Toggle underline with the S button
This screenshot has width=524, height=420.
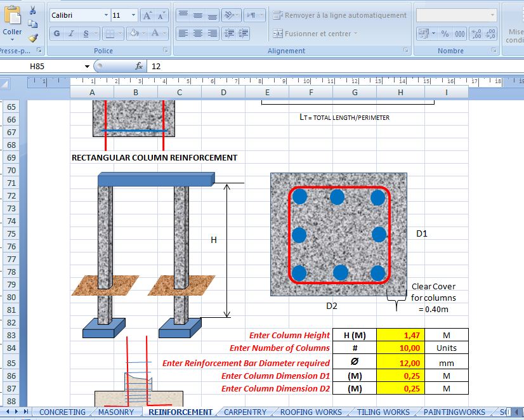(x=86, y=33)
